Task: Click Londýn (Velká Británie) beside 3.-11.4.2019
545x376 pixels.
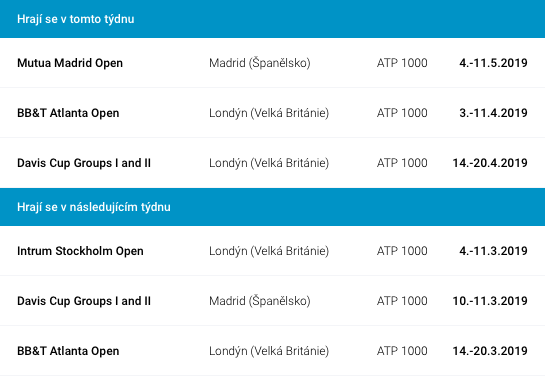Action: coord(269,113)
